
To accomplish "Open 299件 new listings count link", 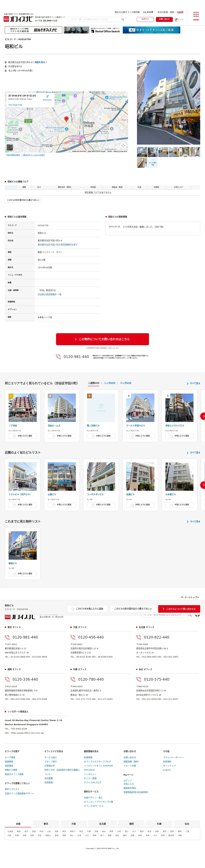I will pos(180,12).
